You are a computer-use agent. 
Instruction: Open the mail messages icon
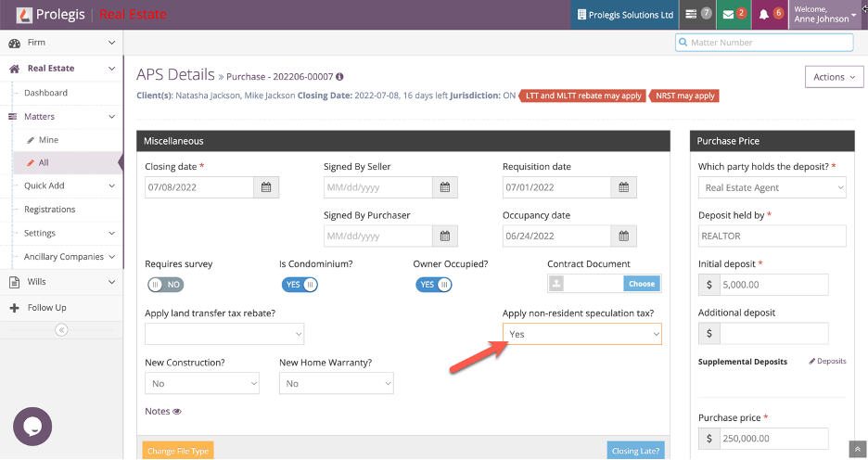point(732,14)
